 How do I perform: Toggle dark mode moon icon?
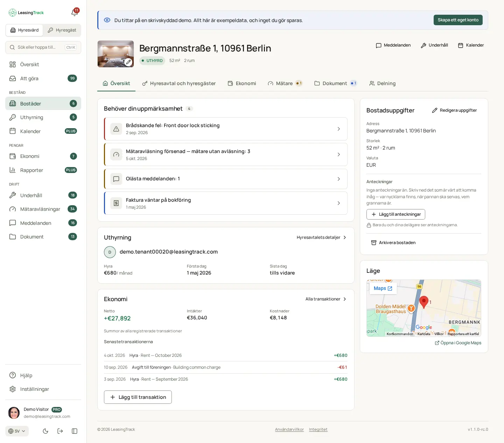pyautogui.click(x=45, y=431)
